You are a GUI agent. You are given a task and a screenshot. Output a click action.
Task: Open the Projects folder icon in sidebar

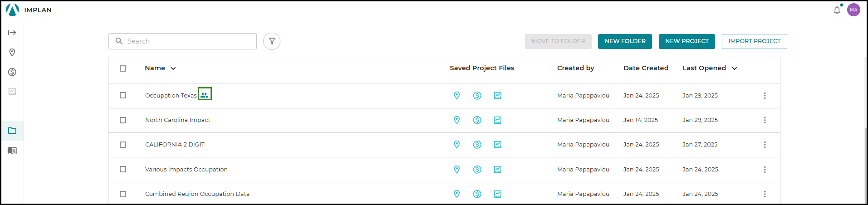[x=12, y=131]
